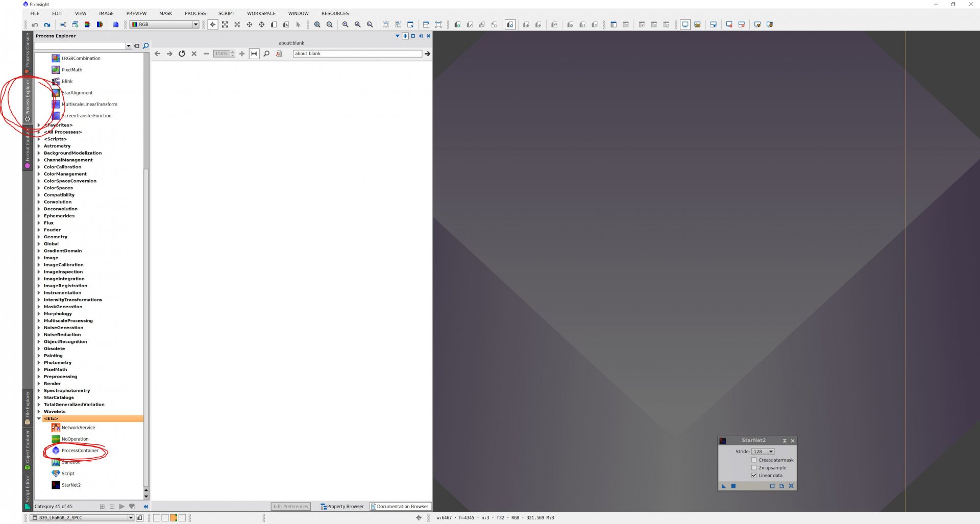
Task: Click the blue square in StarNet2 dialog
Action: click(x=733, y=486)
